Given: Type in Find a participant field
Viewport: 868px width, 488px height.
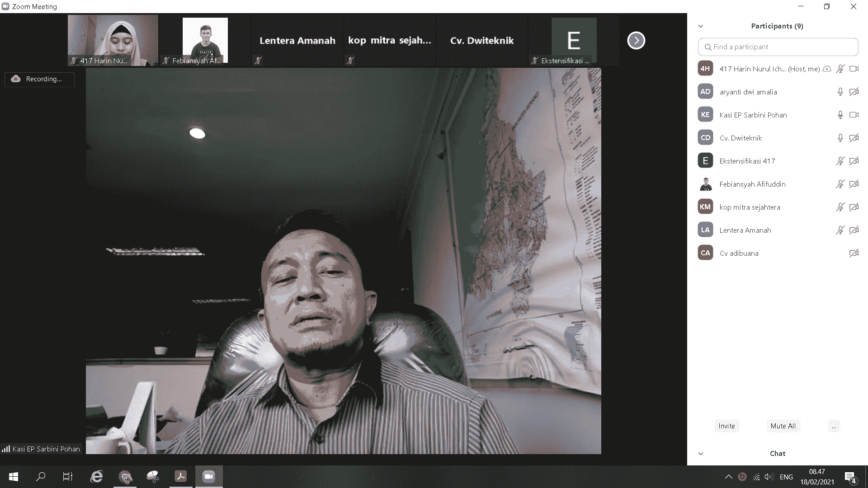Looking at the screenshot, I should pyautogui.click(x=782, y=47).
